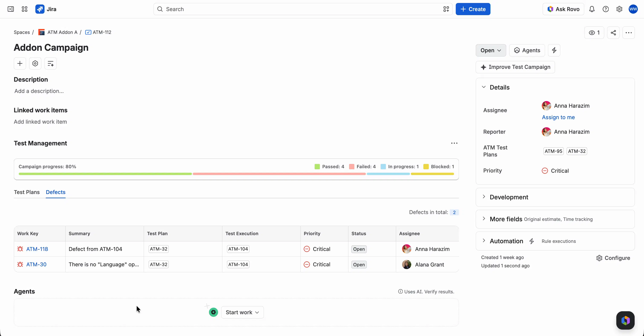
Task: Toggle the sidebar panel icon
Action: tap(11, 9)
